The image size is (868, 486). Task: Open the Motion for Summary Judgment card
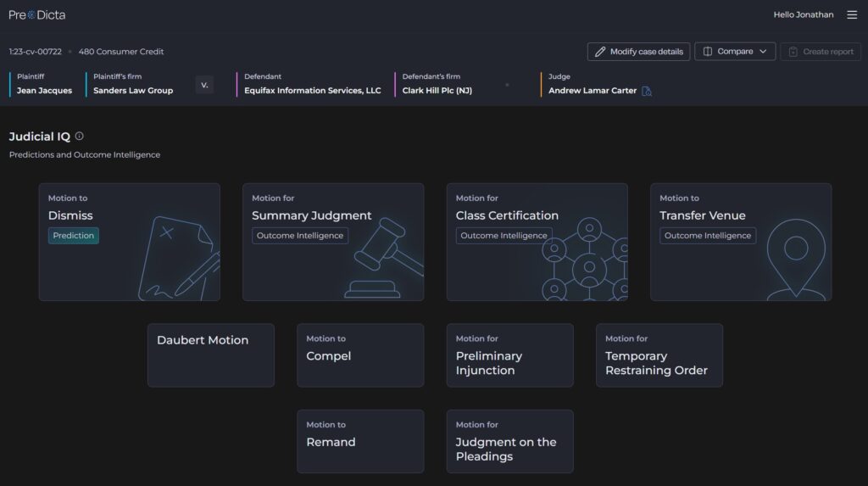point(333,243)
